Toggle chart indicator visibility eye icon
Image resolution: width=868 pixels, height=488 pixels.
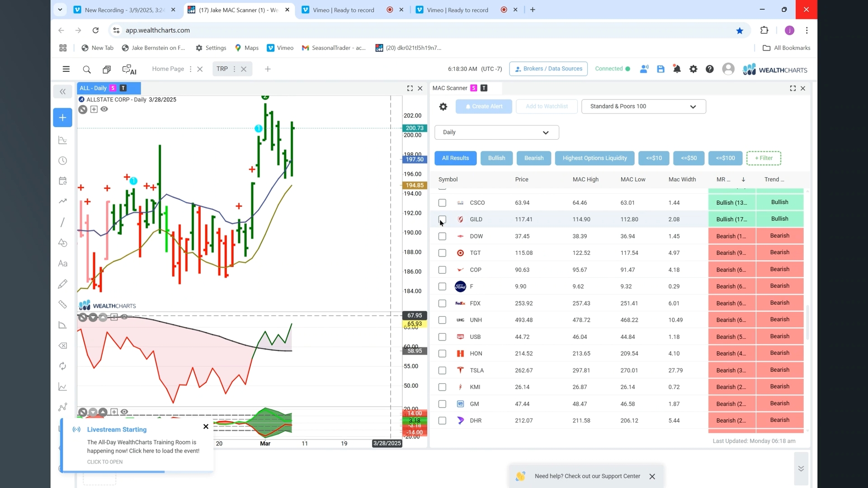[x=104, y=109]
